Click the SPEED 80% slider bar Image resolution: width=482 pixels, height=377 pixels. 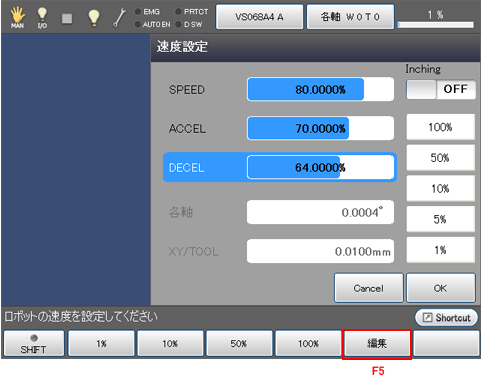coord(320,89)
